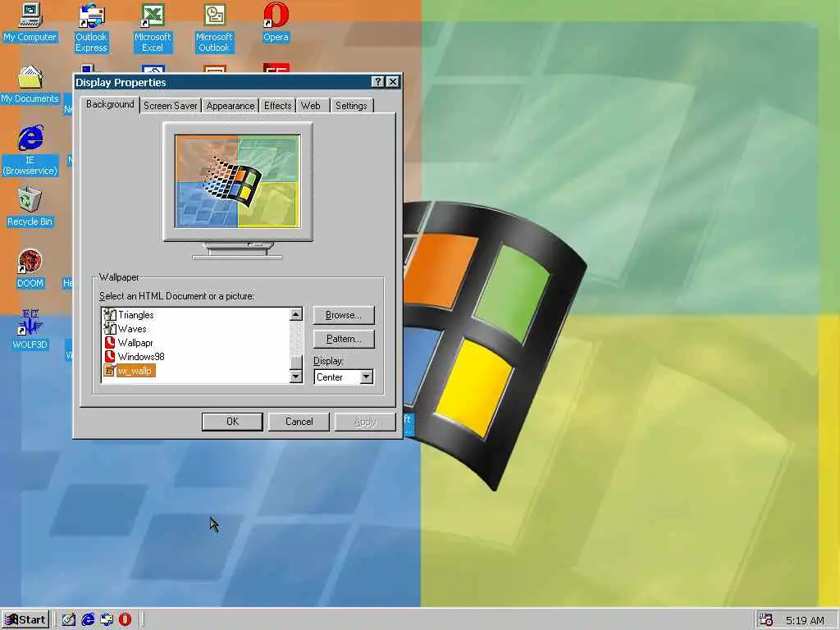
Task: Click the monitor wallpaper preview image
Action: click(237, 181)
